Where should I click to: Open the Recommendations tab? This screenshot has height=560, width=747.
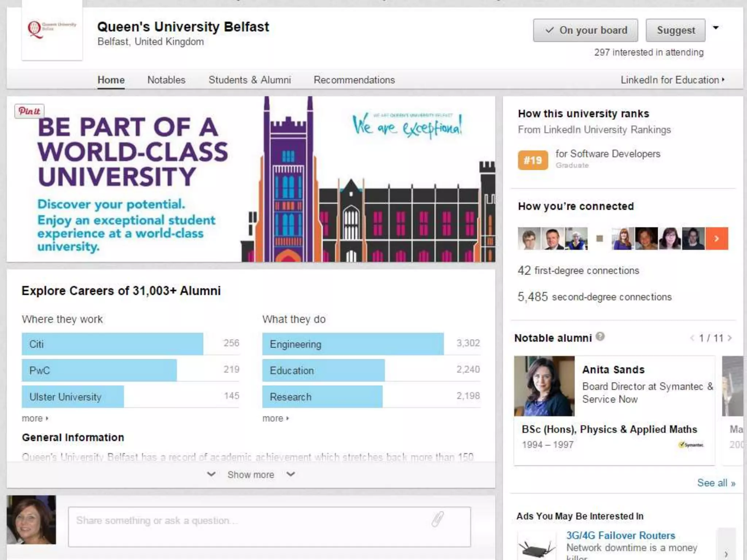[354, 80]
